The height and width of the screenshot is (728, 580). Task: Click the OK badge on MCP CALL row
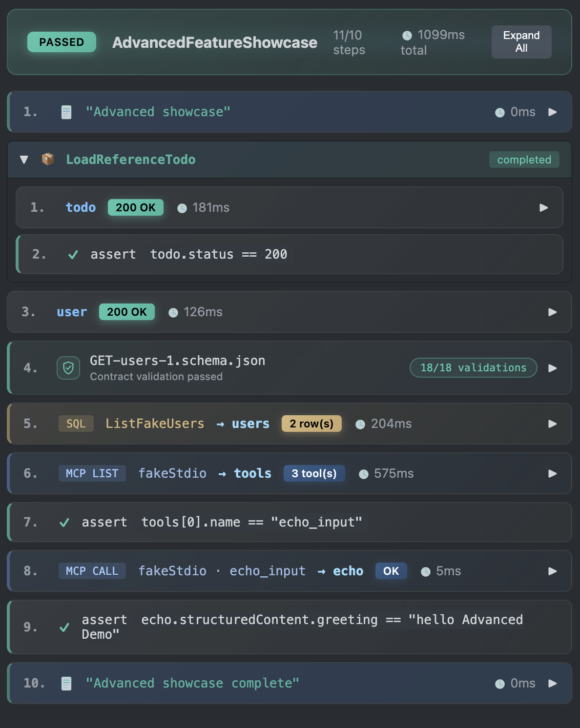pos(391,571)
